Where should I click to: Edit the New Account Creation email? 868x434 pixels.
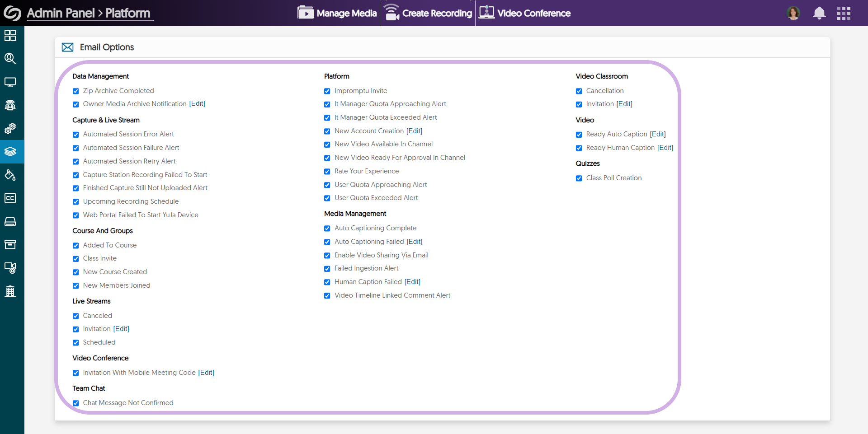point(414,131)
